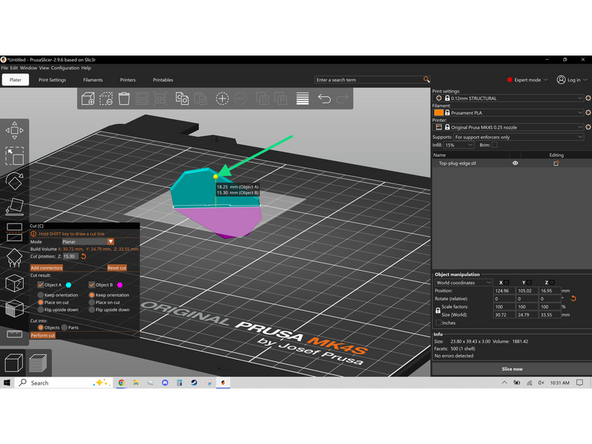Click the Reset cut button
592x444 pixels.
[x=117, y=268]
